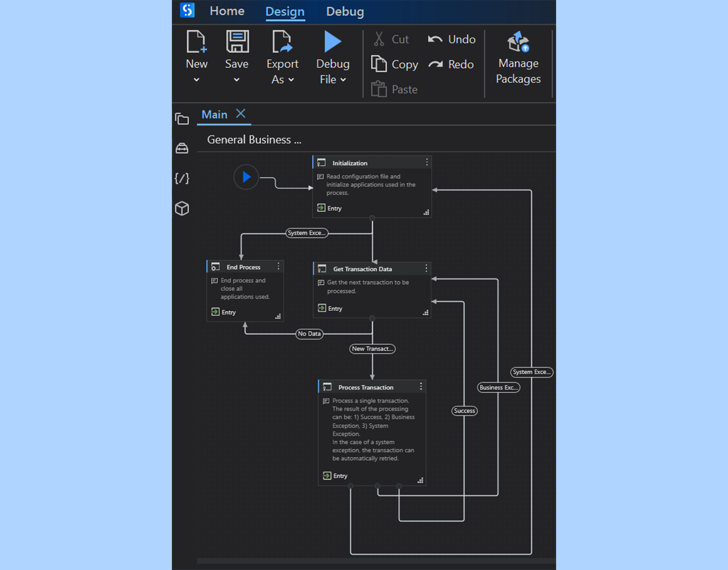This screenshot has height=570, width=728.
Task: Click the state machine start node
Action: point(246,177)
